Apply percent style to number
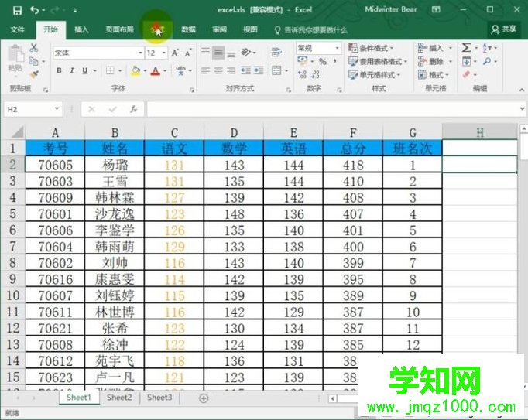 (323, 62)
